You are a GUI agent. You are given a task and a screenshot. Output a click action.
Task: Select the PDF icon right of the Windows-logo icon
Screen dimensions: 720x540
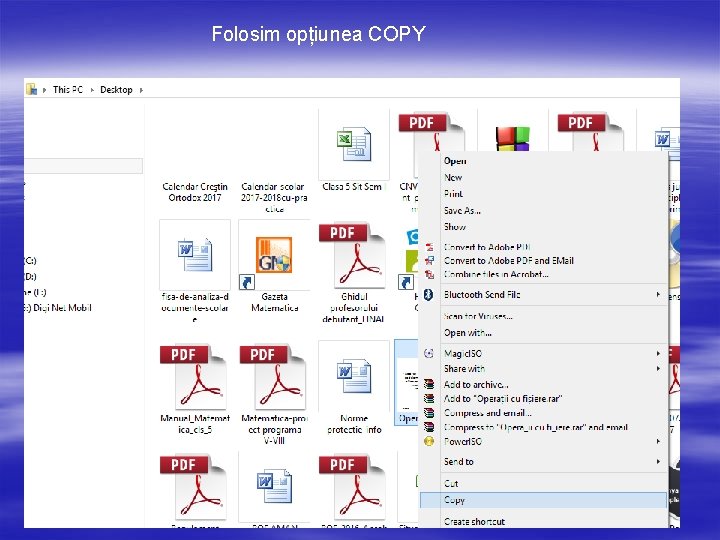coord(591,132)
